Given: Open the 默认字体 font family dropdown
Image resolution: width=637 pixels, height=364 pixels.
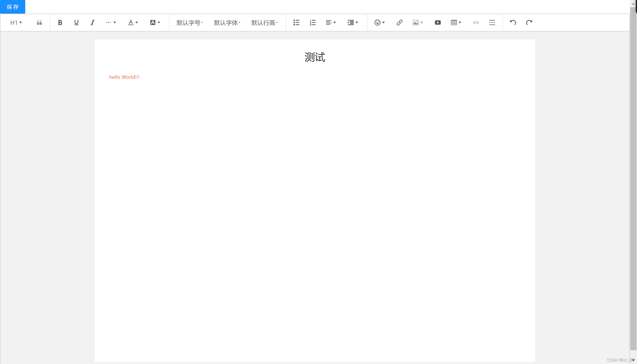Looking at the screenshot, I should point(227,23).
